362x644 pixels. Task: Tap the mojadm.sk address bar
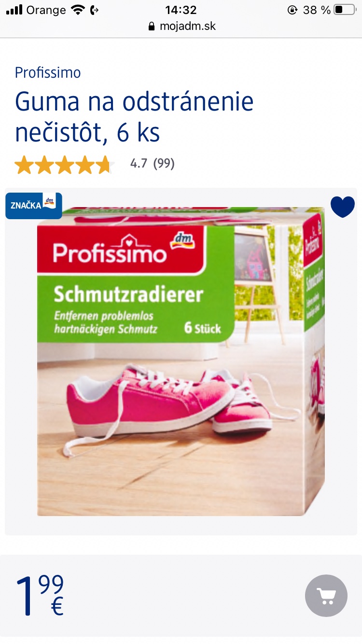(x=181, y=26)
